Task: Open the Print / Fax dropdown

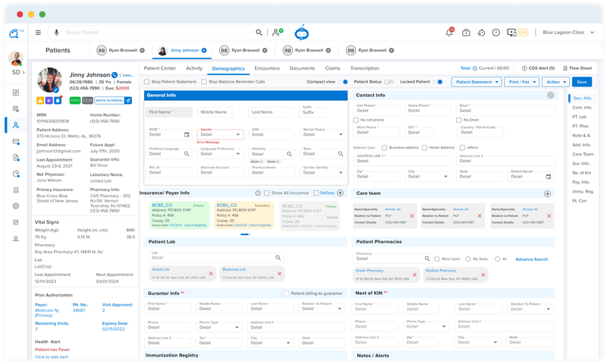Action: point(521,81)
